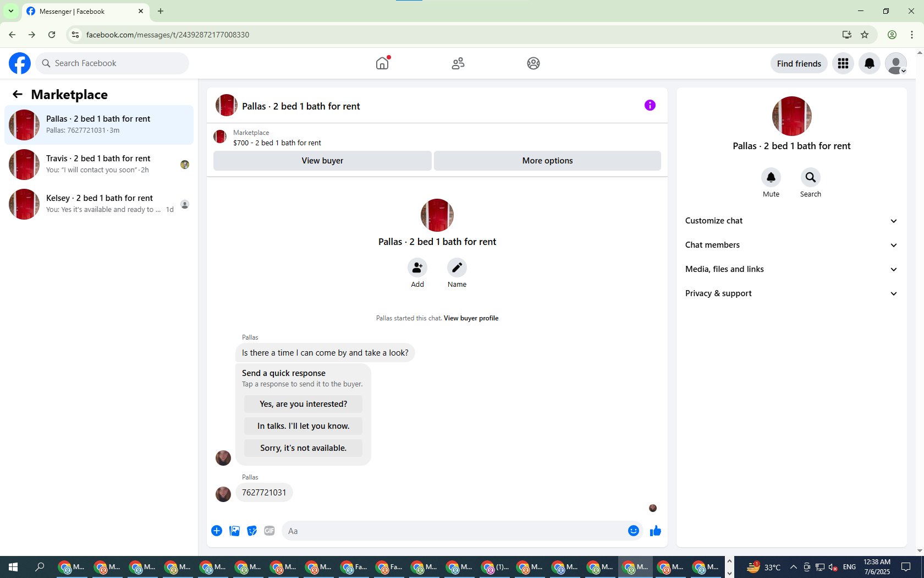Open the Home feed icon
The height and width of the screenshot is (578, 924).
click(382, 63)
